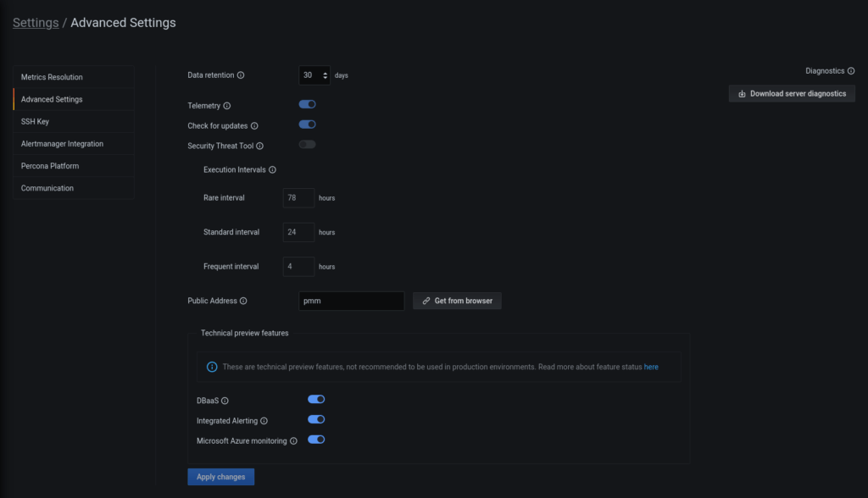
Task: Open the Metrics Resolution section
Action: click(53, 76)
